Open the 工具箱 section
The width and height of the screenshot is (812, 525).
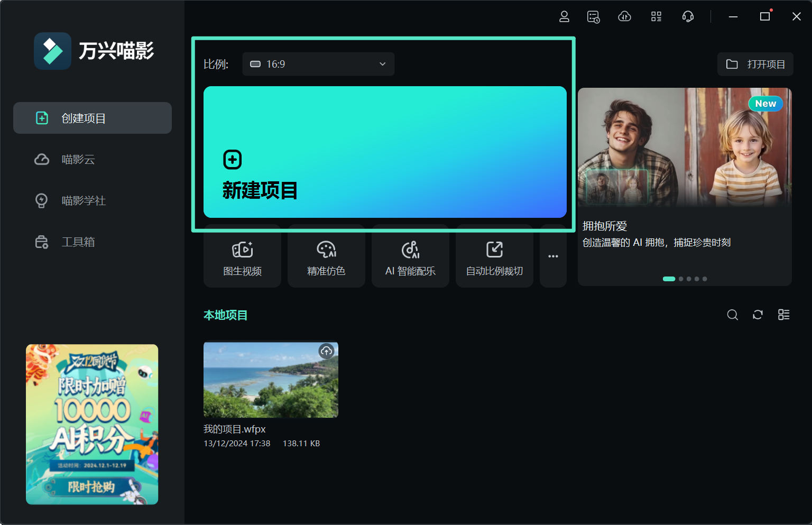click(78, 242)
